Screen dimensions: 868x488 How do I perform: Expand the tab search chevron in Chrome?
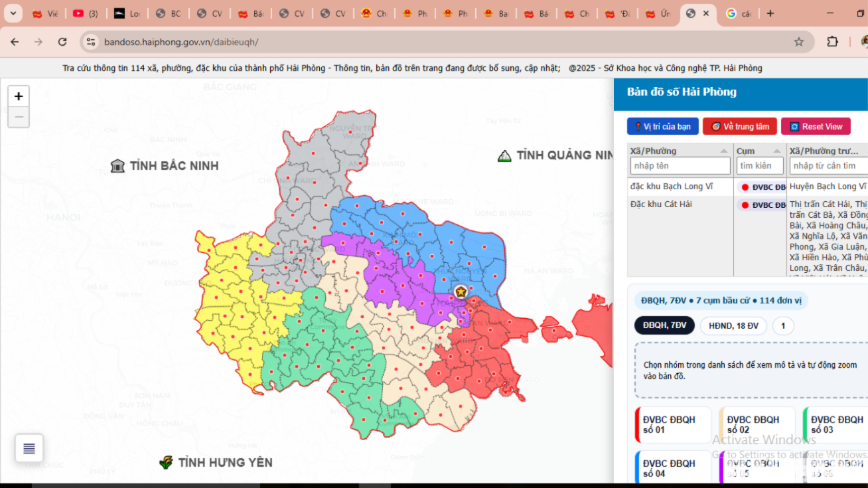(13, 13)
